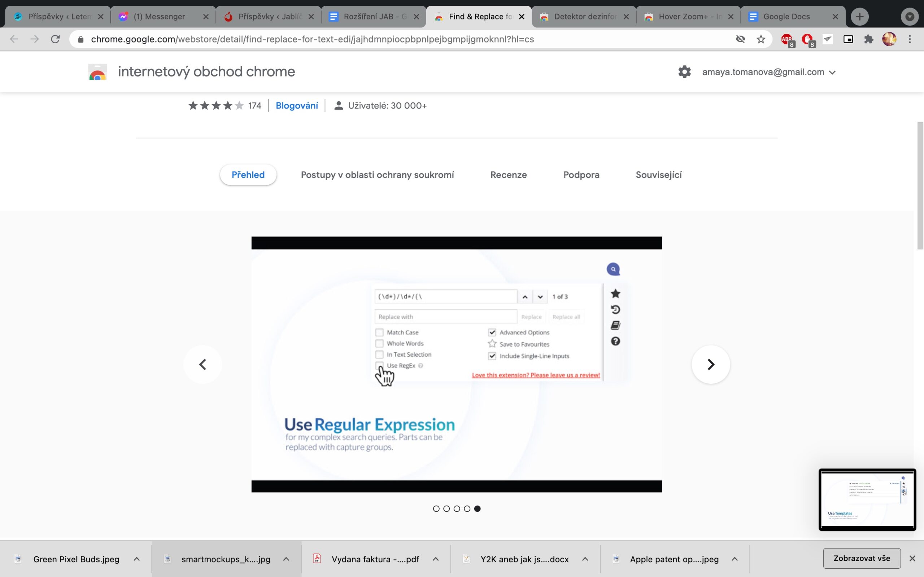924x577 pixels.
Task: Show next screenshot with right arrow
Action: pyautogui.click(x=711, y=365)
